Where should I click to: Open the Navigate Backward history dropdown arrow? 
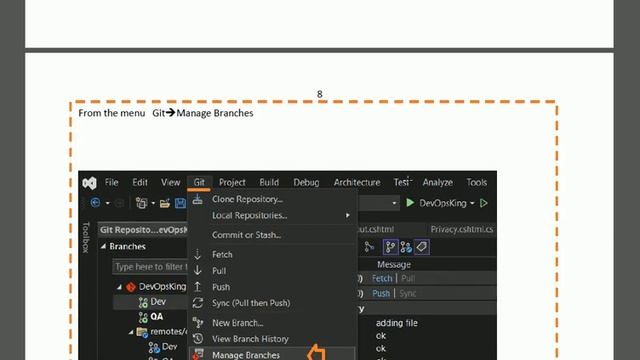107,203
